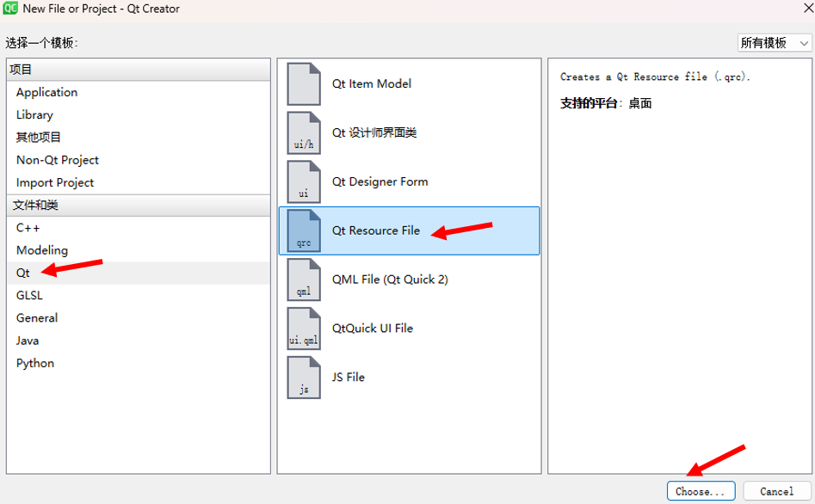Close the New File or Project dialog
Image resolution: width=815 pixels, height=504 pixels.
coord(808,8)
